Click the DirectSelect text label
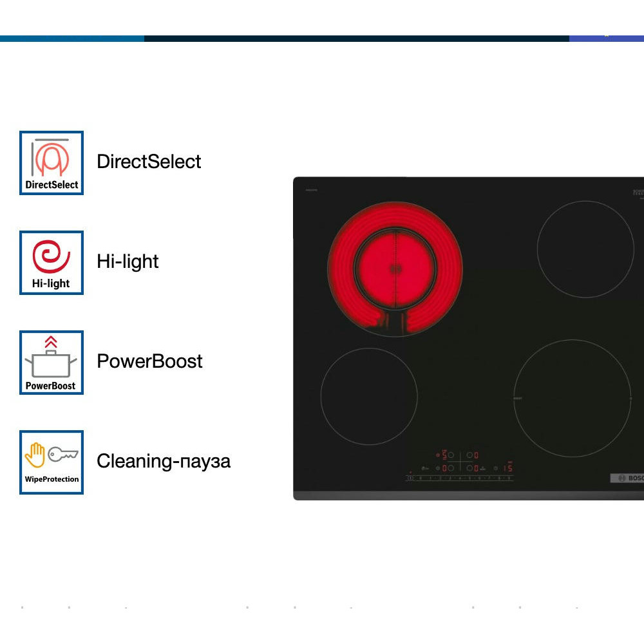 tap(149, 162)
